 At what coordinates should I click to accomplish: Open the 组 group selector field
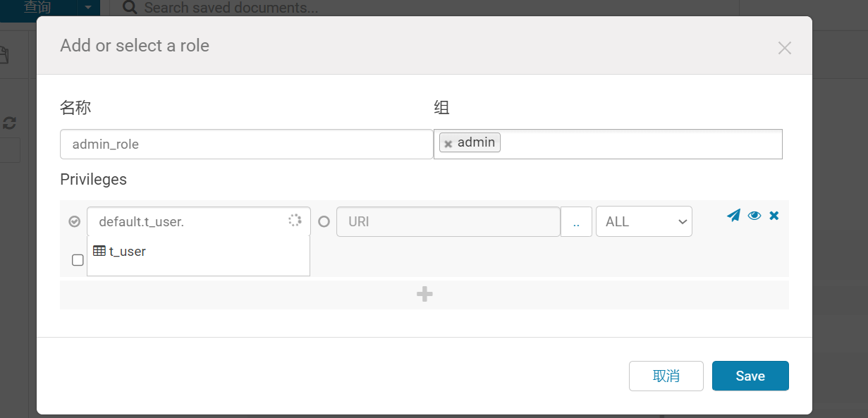pyautogui.click(x=608, y=144)
